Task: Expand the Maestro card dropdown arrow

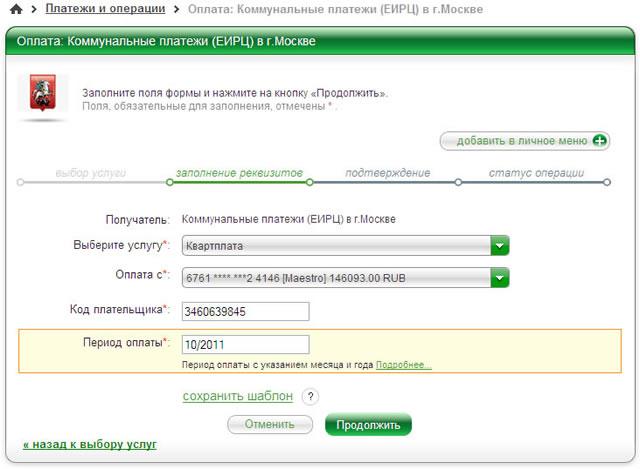Action: tap(500, 278)
